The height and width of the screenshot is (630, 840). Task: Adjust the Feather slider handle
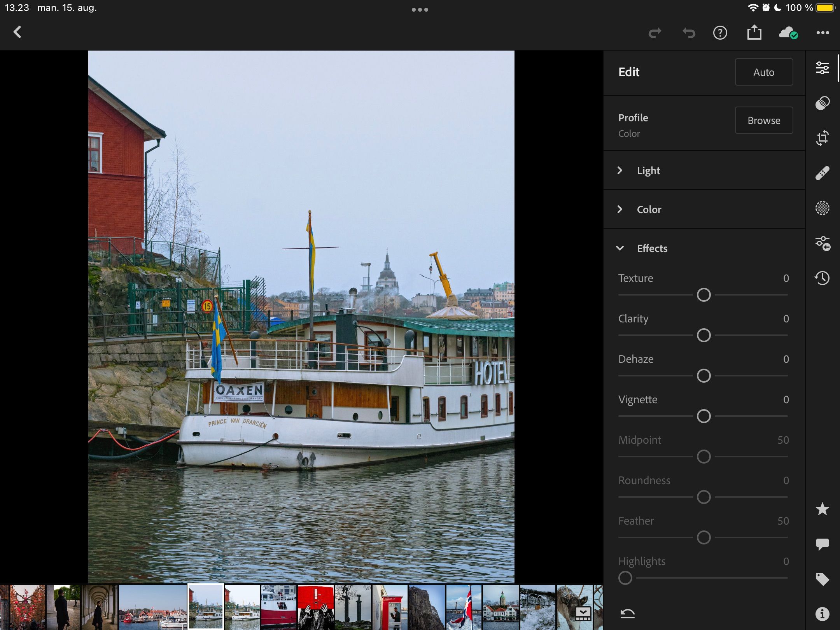click(x=703, y=537)
